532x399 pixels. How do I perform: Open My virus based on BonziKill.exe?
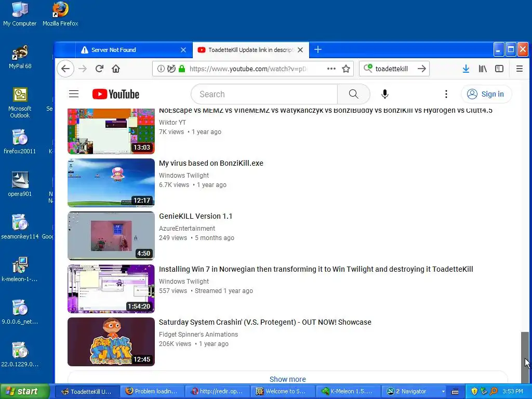tap(211, 163)
